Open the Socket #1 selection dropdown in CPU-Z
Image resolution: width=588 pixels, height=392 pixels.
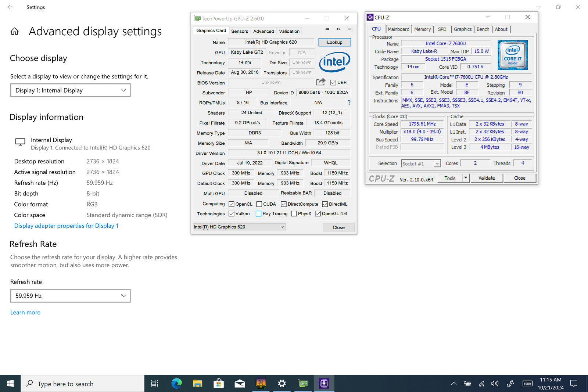click(x=421, y=163)
